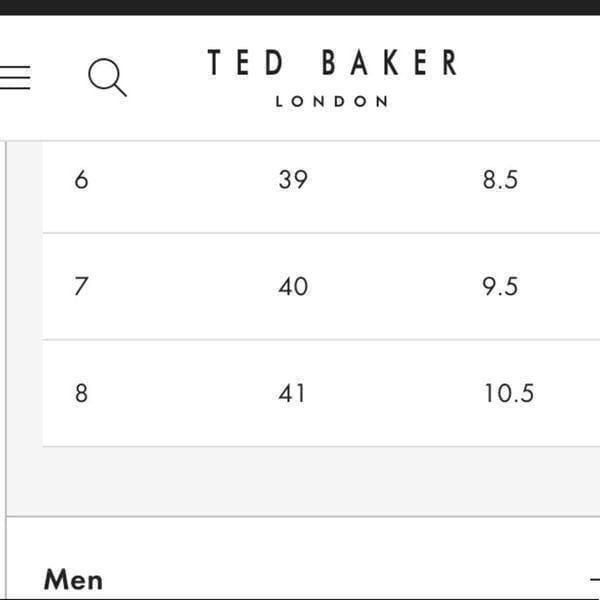Click the magnifying glass search icon
The width and height of the screenshot is (600, 600).
click(108, 77)
